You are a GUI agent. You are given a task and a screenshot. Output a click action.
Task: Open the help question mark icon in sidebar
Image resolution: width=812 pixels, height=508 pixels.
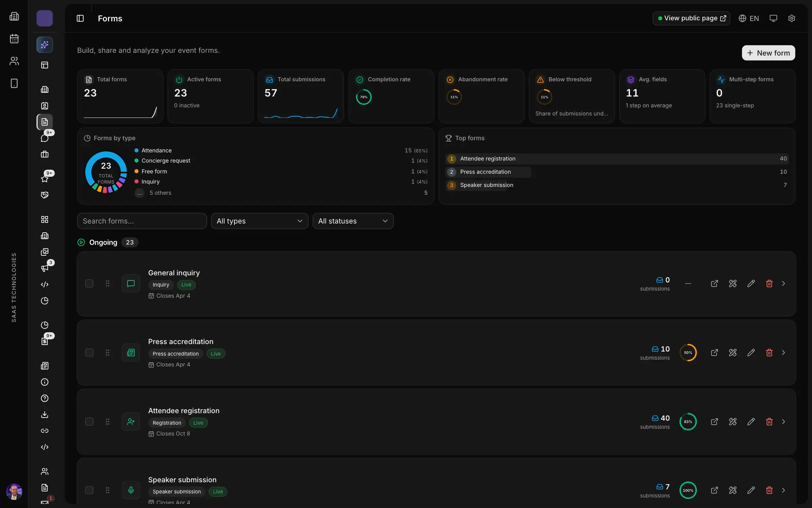(x=45, y=398)
